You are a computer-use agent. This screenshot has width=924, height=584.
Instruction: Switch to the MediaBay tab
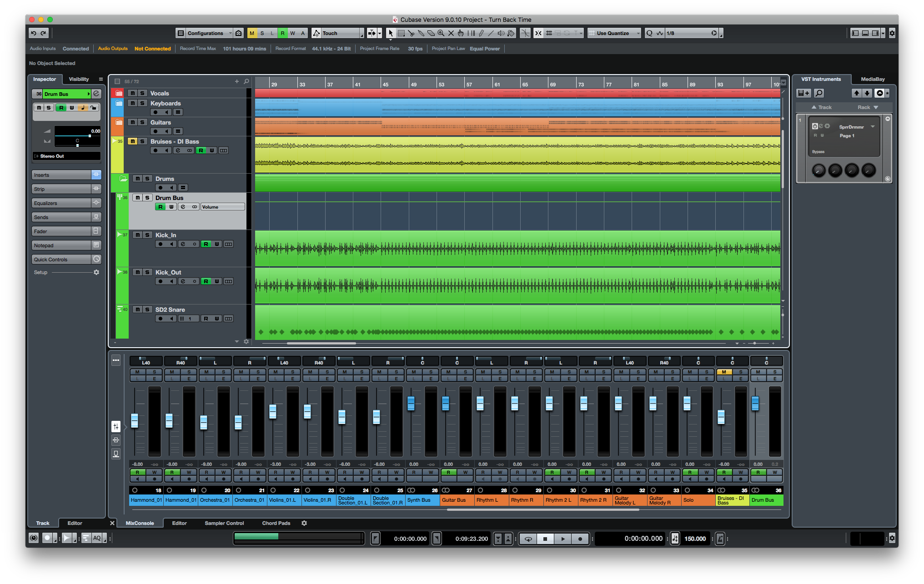873,79
